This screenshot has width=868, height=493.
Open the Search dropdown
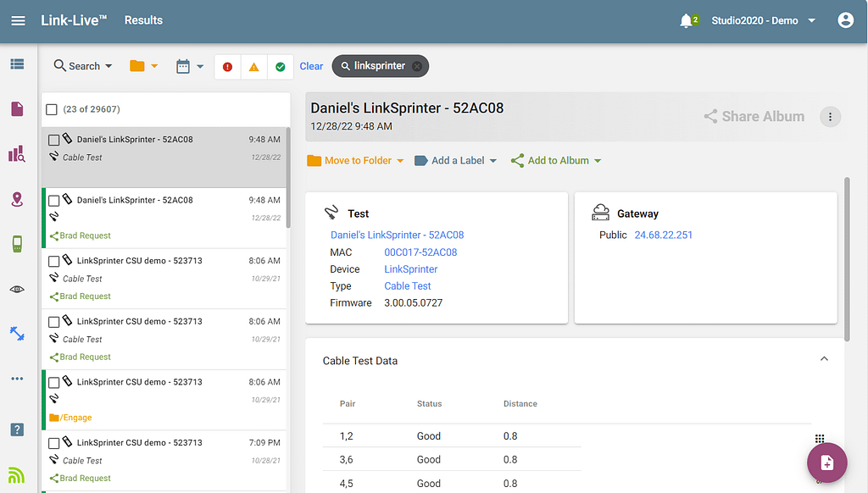pos(83,66)
